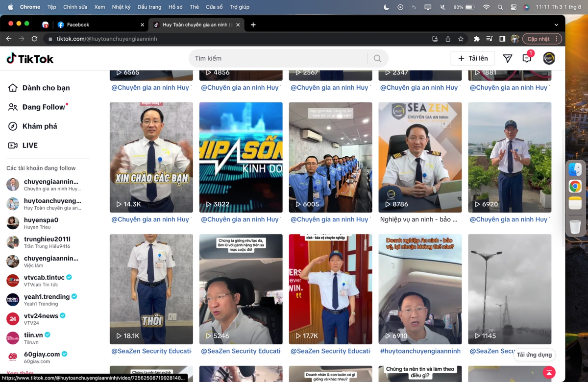This screenshot has width=588, height=382.
Task: Click the TikTok Tìm kiếm search field
Action: 279,58
